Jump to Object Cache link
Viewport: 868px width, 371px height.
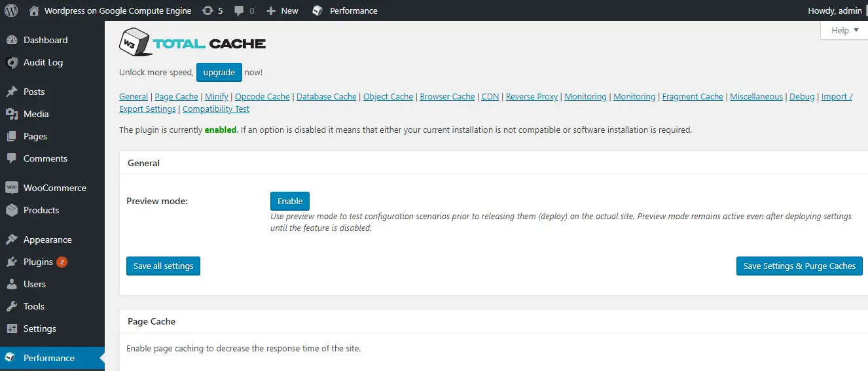click(388, 96)
